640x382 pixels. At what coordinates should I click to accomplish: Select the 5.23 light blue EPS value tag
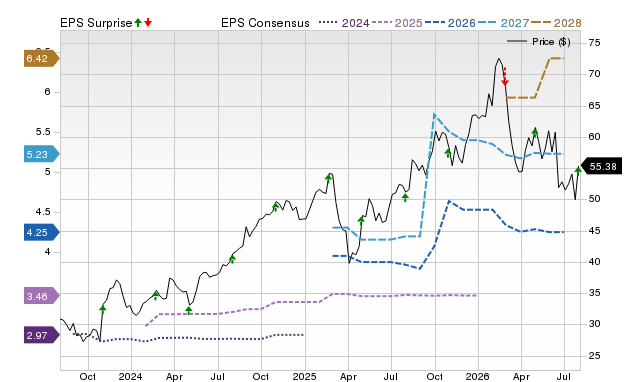coord(42,154)
